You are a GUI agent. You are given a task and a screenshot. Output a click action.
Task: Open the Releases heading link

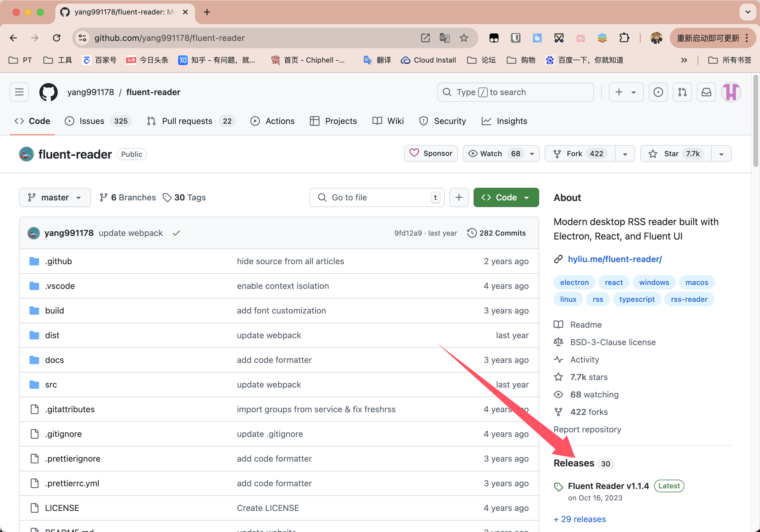(x=574, y=463)
